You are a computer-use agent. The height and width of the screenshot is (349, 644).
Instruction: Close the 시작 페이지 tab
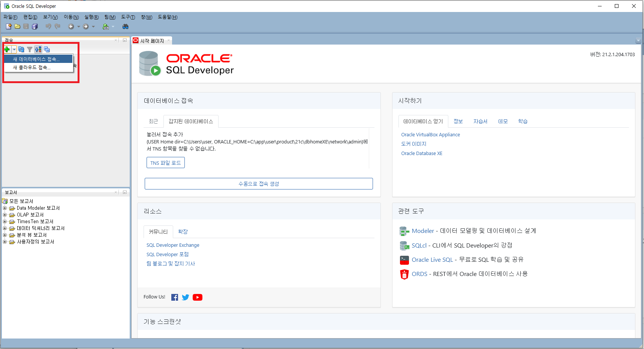tap(169, 40)
